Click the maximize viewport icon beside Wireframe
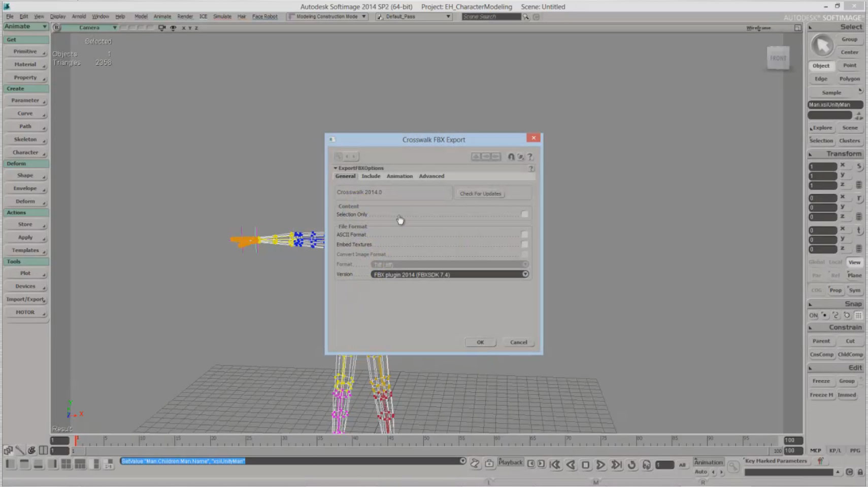 (797, 28)
